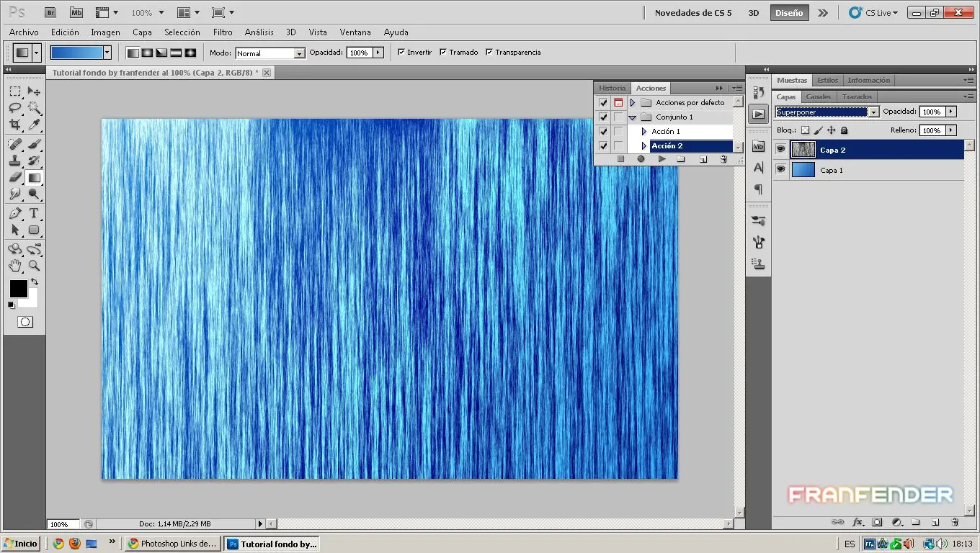Select the Rounded Rectangle shape tool
The image size is (980, 553).
34,230
